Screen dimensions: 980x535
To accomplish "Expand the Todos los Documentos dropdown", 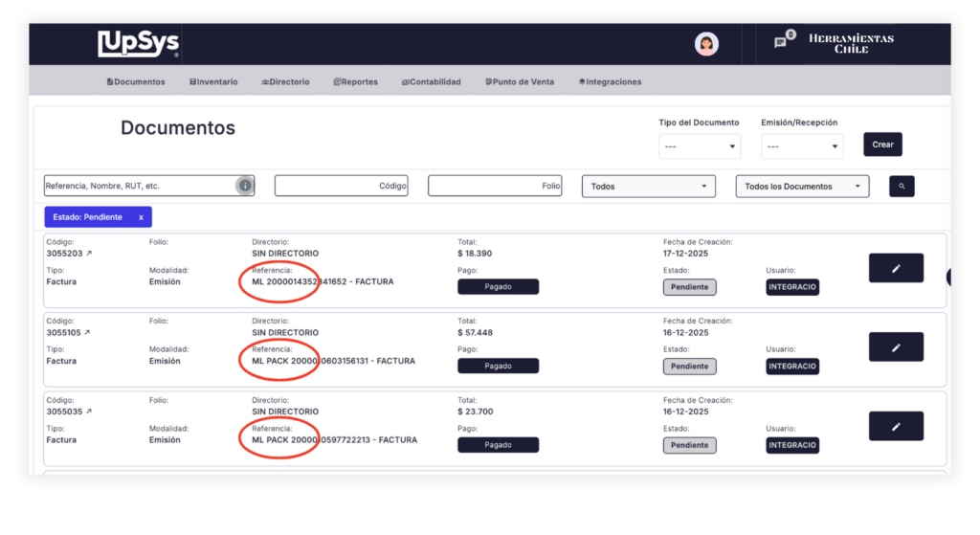I will pyautogui.click(x=802, y=187).
